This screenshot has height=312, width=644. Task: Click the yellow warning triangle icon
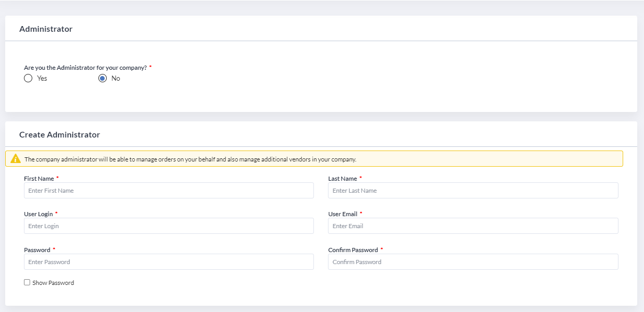tap(16, 159)
